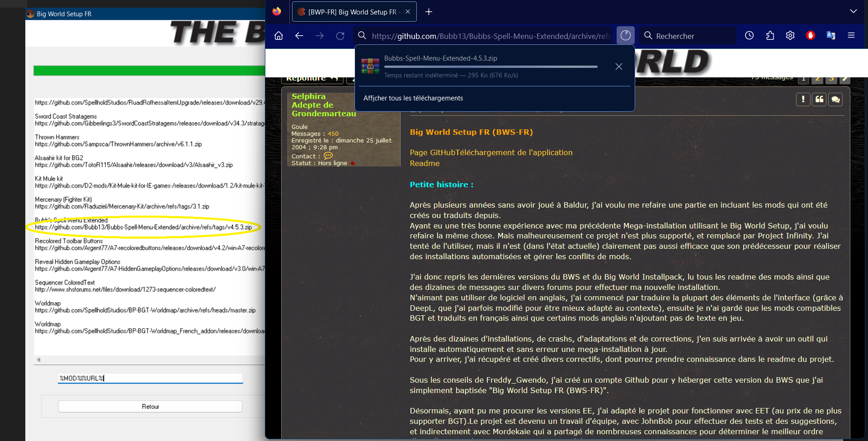Click the shsforums.net sequencer-coloredtext URL line

[125, 289]
